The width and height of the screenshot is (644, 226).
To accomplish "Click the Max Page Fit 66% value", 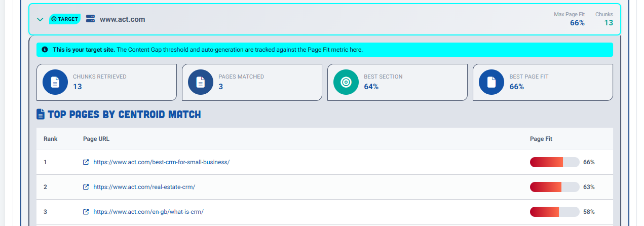I will tap(577, 23).
